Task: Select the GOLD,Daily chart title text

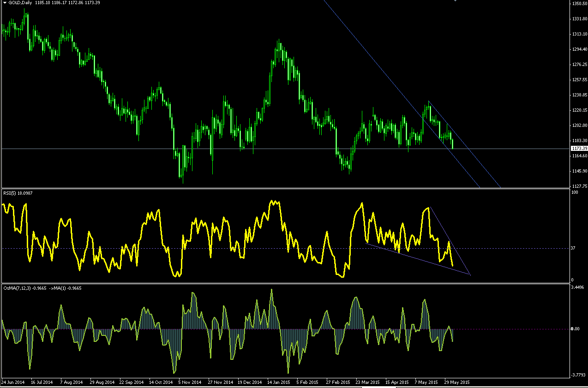Action: (x=20, y=3)
